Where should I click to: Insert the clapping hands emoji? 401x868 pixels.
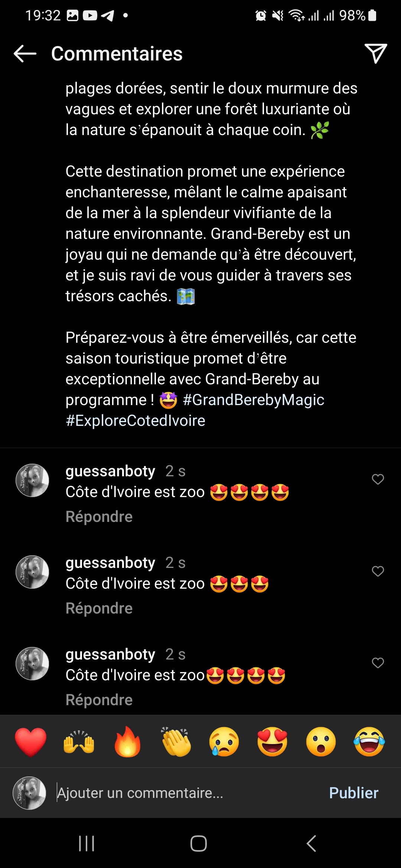[176, 742]
